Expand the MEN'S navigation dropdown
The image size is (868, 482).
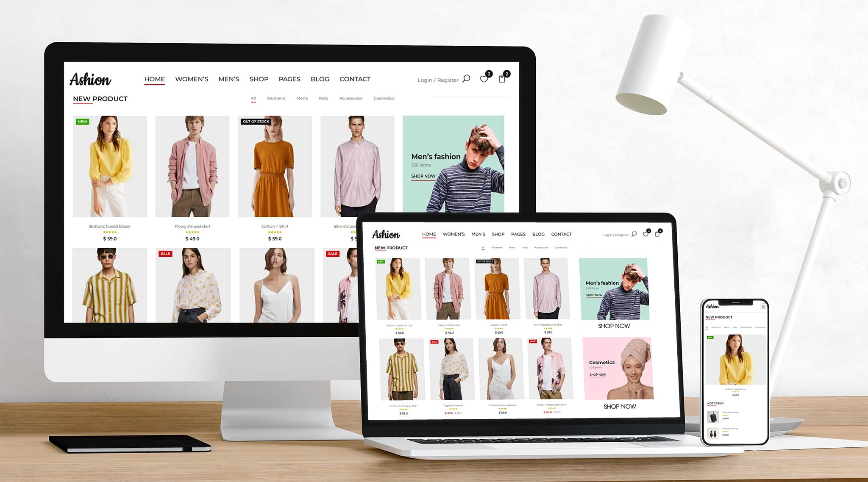click(x=228, y=79)
